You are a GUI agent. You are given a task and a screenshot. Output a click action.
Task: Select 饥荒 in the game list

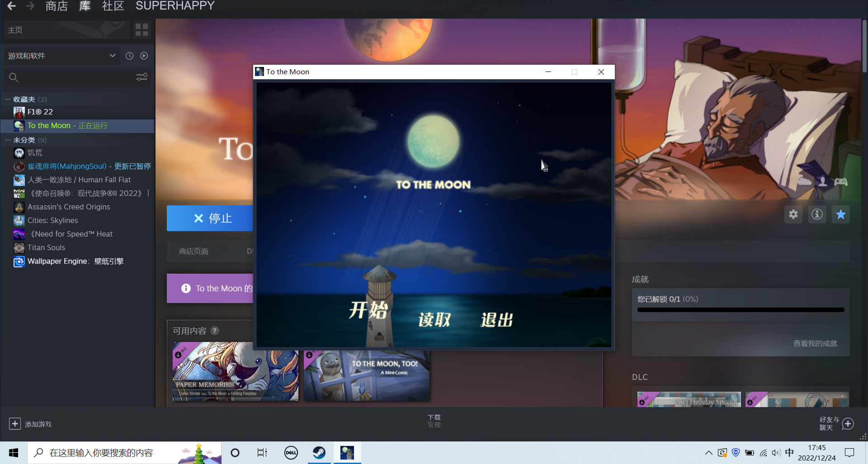(x=78, y=153)
